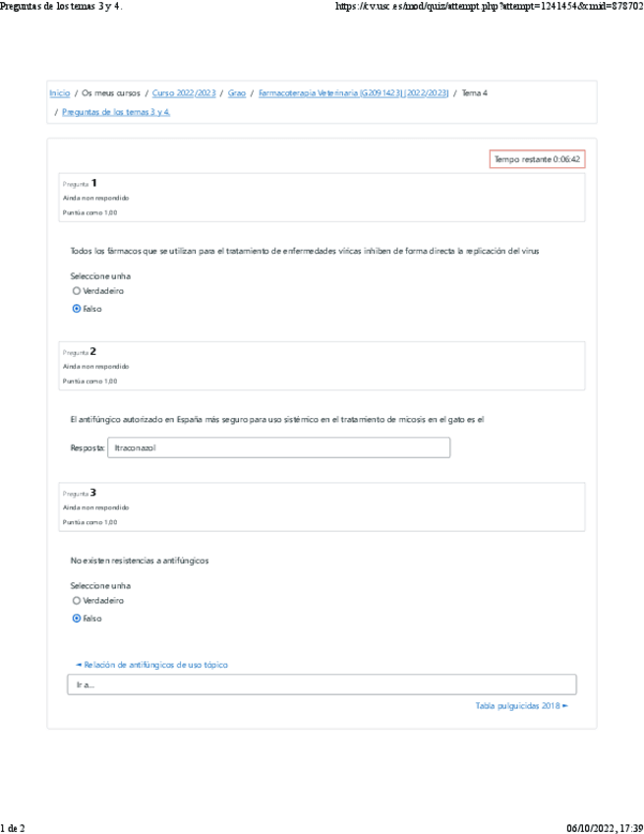Choose Falso for the antifungal resistance question
The width and height of the screenshot is (644, 834).
(77, 619)
